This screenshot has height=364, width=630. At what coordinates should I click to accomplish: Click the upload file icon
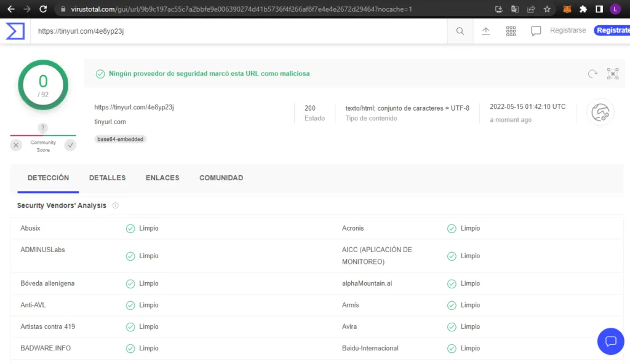485,31
